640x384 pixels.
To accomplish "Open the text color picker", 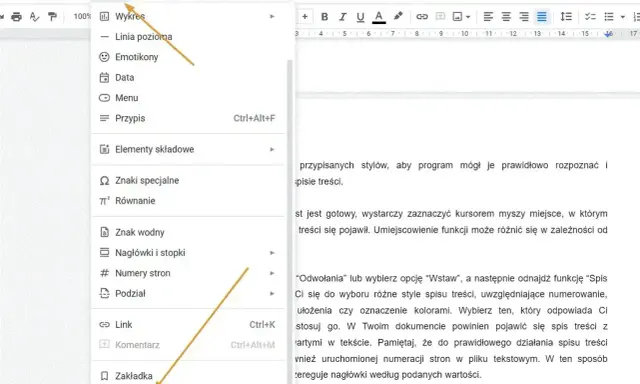I will (379, 17).
